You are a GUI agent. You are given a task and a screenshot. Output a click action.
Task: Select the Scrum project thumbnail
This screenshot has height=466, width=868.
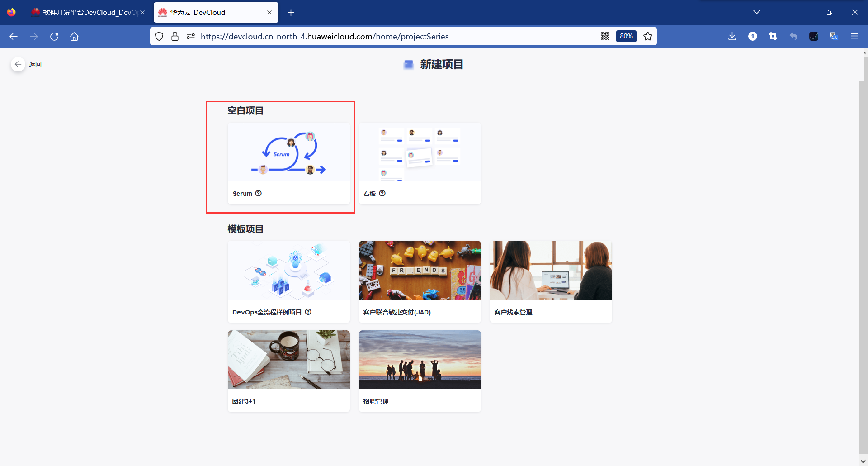tap(289, 152)
